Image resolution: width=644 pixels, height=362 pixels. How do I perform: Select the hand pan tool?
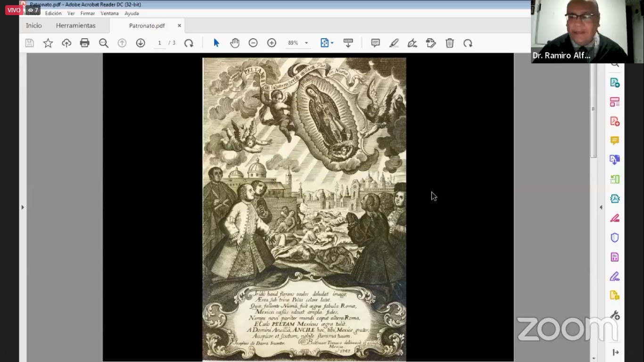pyautogui.click(x=235, y=43)
